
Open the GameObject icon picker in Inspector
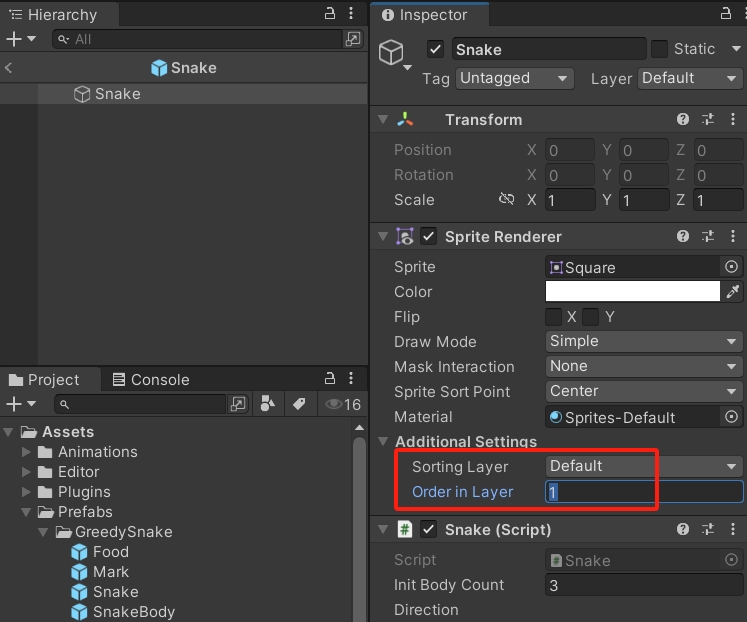[394, 54]
